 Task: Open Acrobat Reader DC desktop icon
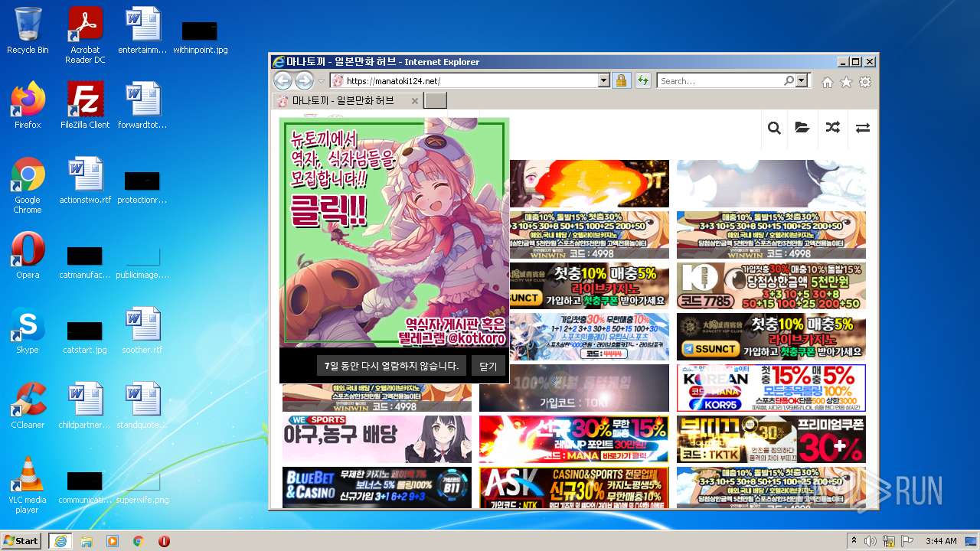point(85,35)
